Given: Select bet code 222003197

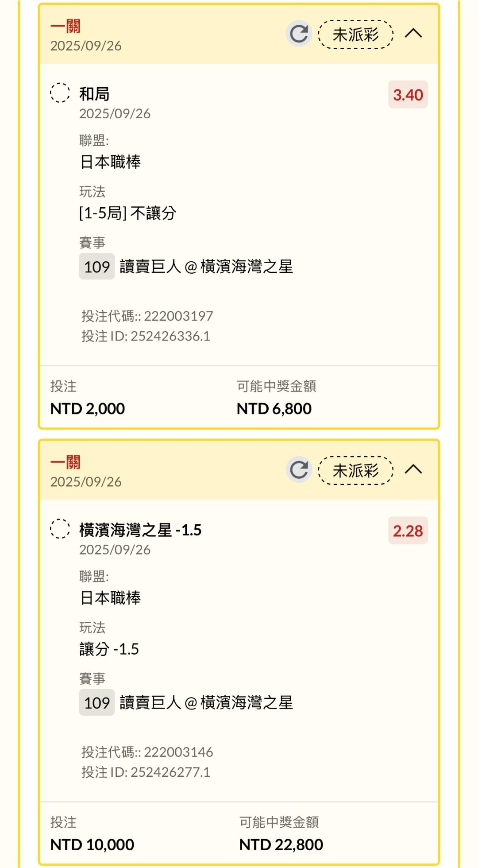Looking at the screenshot, I should coord(178,316).
